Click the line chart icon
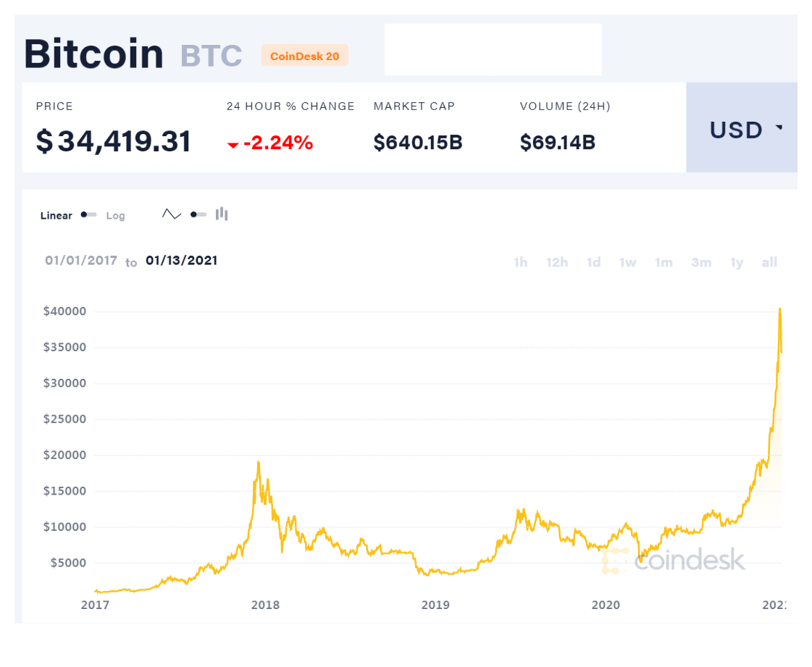This screenshot has width=812, height=667. (x=172, y=214)
